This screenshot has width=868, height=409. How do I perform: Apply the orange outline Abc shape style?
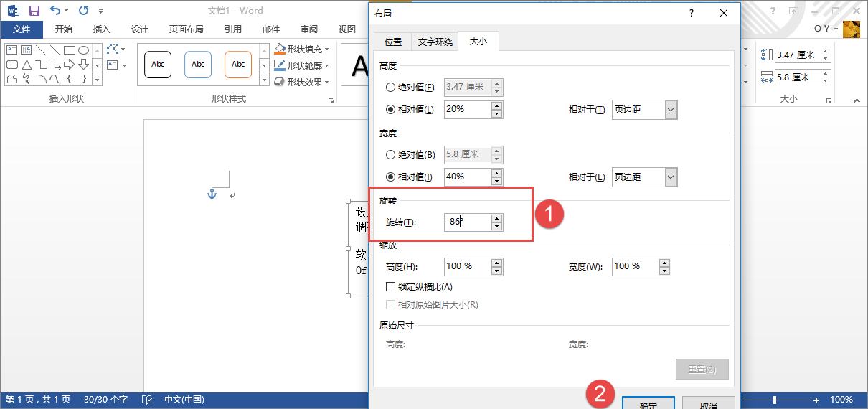click(x=238, y=65)
